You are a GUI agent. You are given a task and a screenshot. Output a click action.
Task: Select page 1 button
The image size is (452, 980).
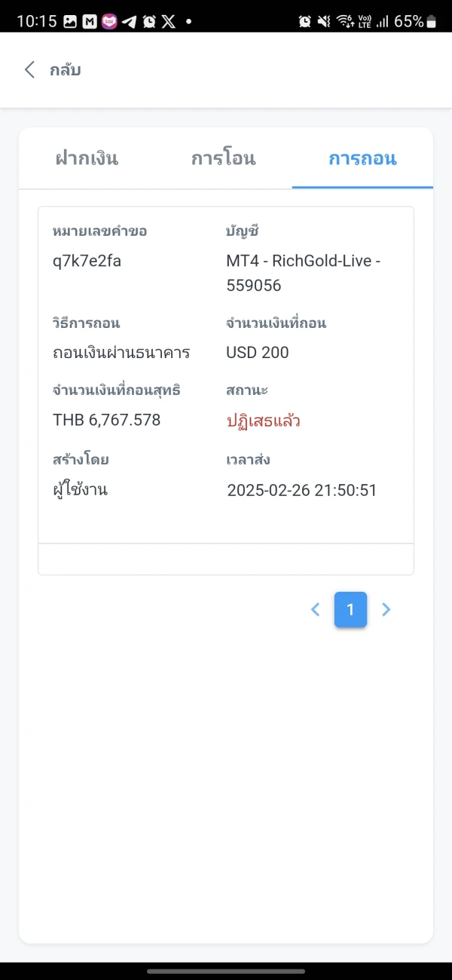pyautogui.click(x=350, y=609)
